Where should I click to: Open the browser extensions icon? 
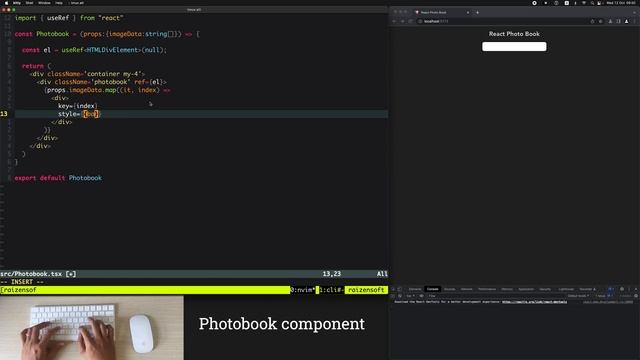click(x=610, y=21)
